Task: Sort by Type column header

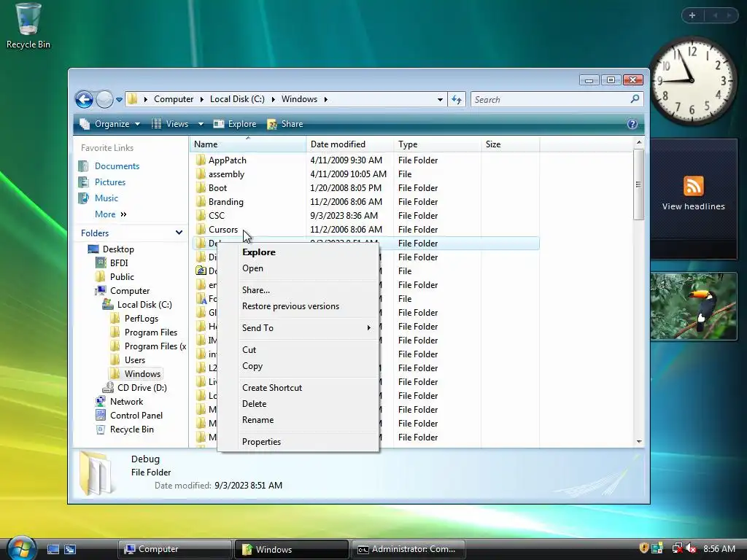Action: (x=438, y=144)
